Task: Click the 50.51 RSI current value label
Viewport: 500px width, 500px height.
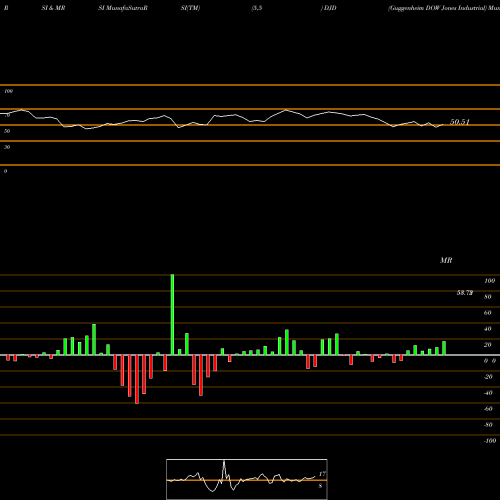Action: point(460,122)
